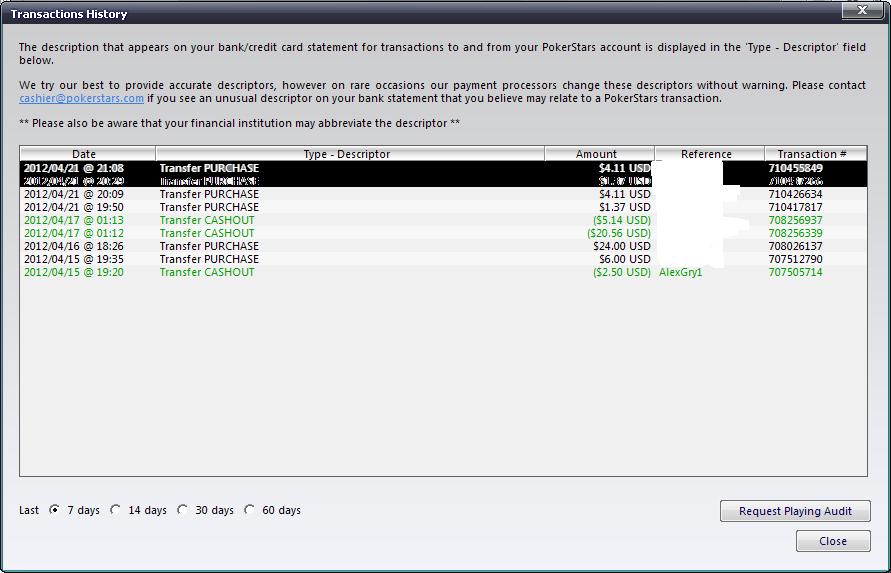Image resolution: width=891 pixels, height=573 pixels.
Task: Click transaction number 708026137
Action: 796,246
